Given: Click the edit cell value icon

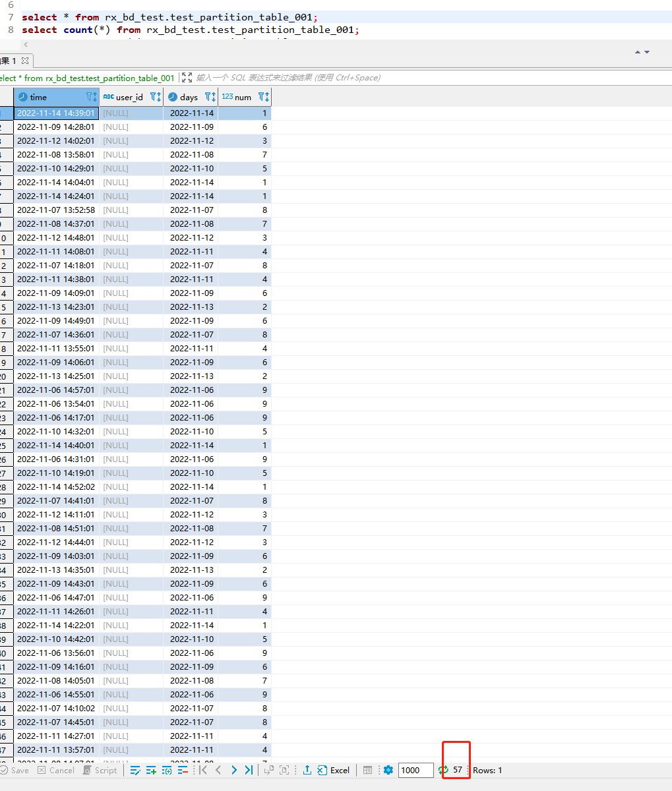Looking at the screenshot, I should (x=135, y=770).
